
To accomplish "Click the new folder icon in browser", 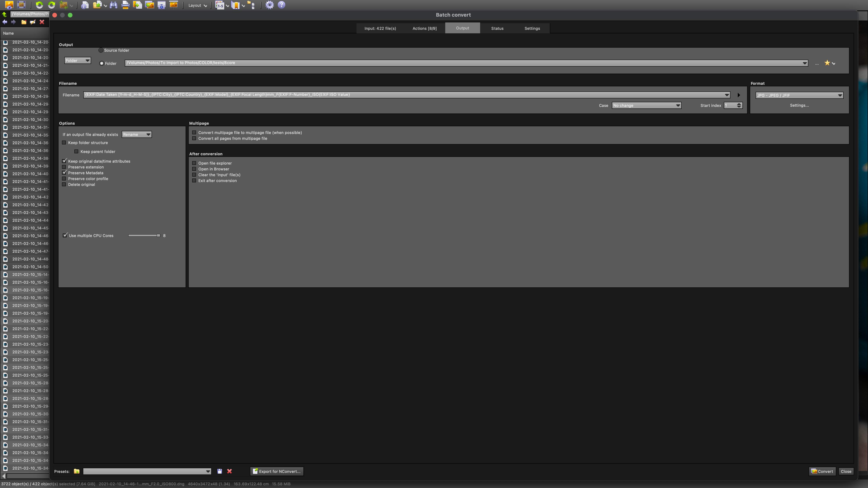I will coord(24,22).
